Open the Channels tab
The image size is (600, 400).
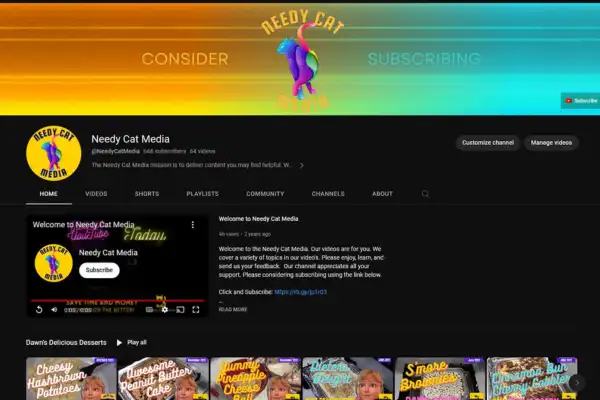click(x=328, y=194)
